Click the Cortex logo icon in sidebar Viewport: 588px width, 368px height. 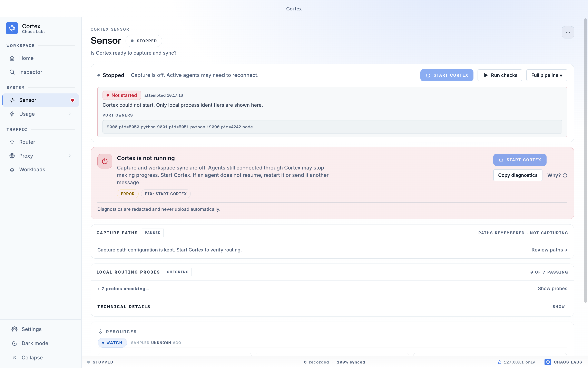click(12, 28)
